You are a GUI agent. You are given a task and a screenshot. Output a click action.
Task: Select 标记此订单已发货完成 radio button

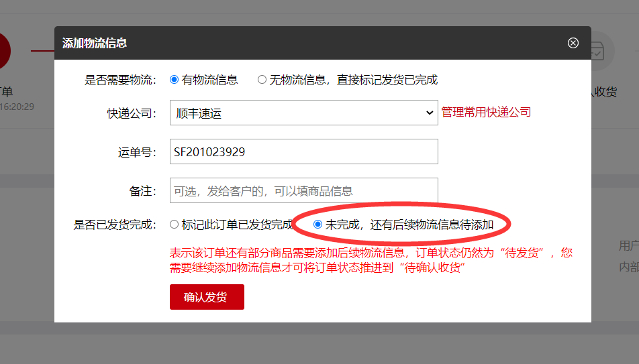175,225
